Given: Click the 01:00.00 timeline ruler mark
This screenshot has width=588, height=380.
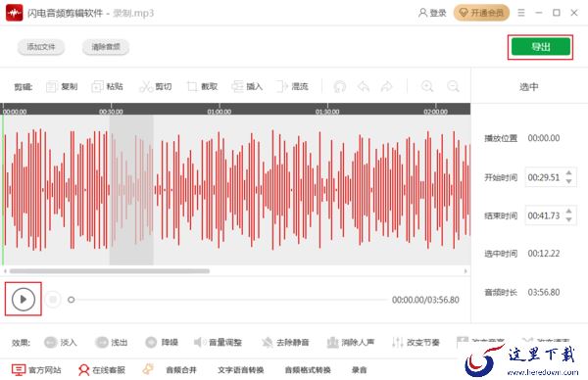Looking at the screenshot, I should pos(219,112).
